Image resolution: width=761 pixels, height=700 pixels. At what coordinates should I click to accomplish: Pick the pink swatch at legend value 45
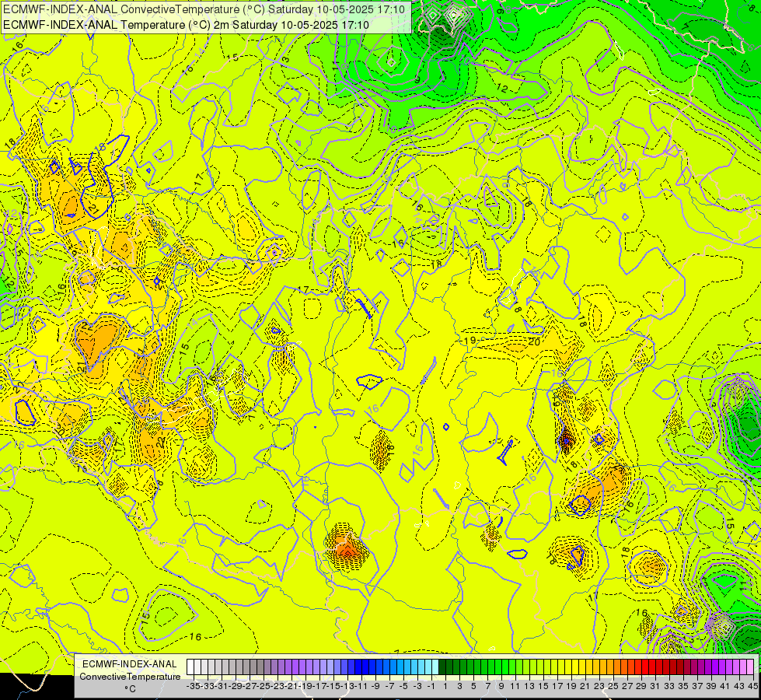coord(750,667)
